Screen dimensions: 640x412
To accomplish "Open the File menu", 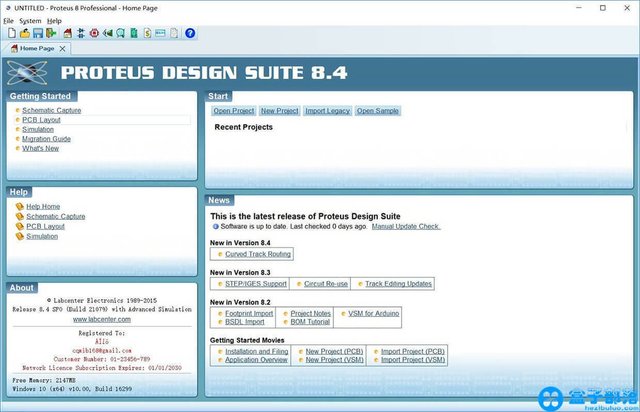I will click(x=9, y=21).
